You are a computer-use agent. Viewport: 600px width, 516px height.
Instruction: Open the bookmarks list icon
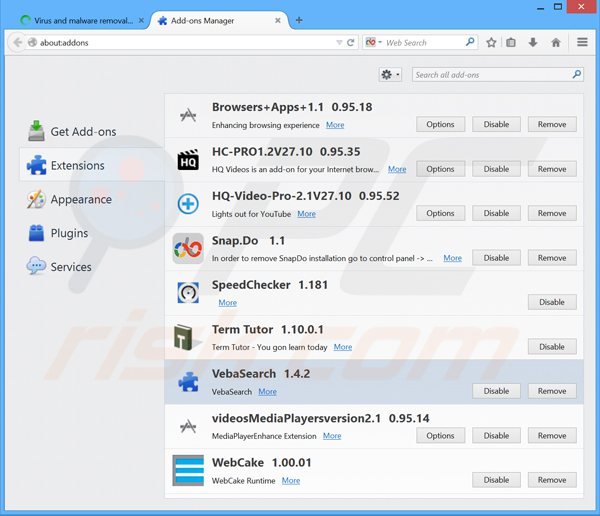511,42
